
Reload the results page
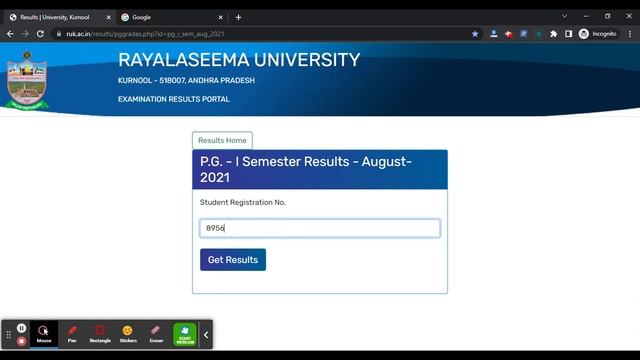[x=40, y=34]
